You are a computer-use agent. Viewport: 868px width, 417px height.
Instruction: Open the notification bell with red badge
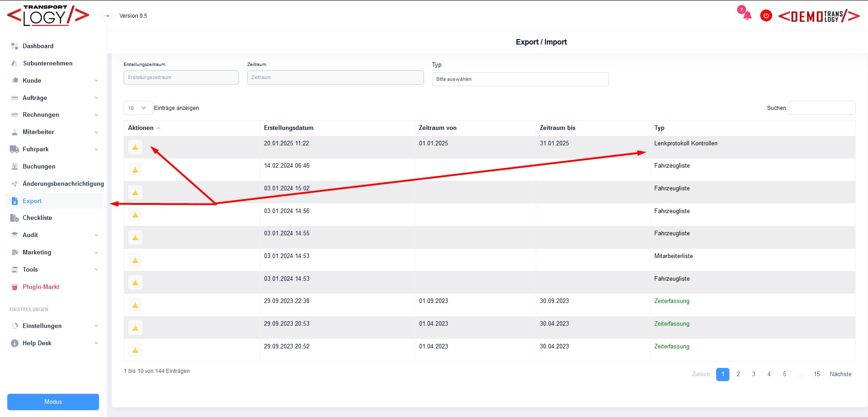(x=747, y=16)
